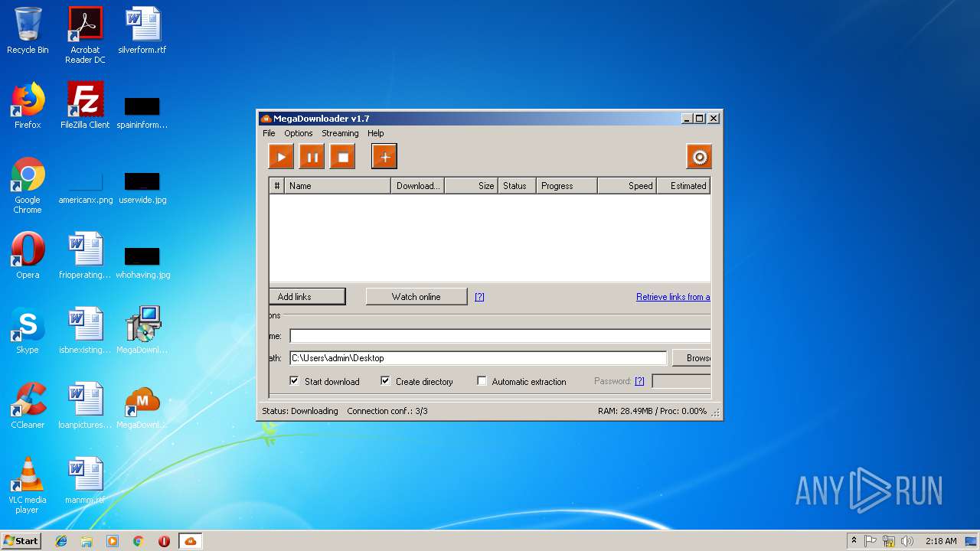Open the volume control in system tray

[906, 541]
